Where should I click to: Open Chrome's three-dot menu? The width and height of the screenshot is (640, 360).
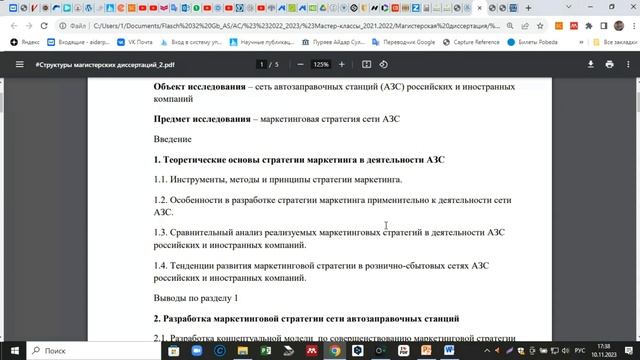click(634, 26)
